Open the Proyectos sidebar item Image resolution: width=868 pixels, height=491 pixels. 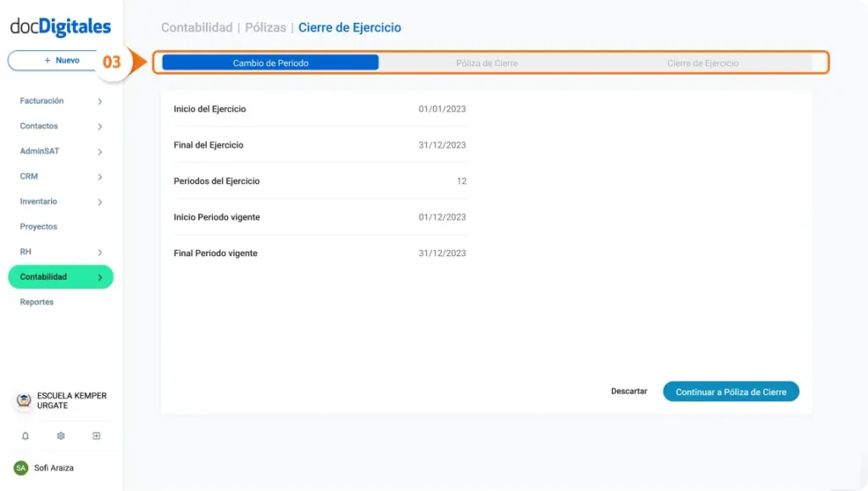(x=39, y=226)
